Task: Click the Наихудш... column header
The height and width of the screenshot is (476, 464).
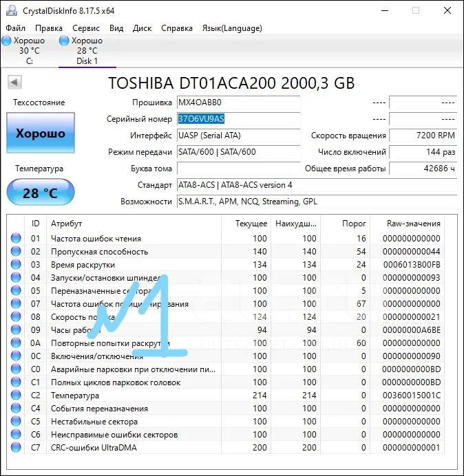Action: (x=295, y=224)
